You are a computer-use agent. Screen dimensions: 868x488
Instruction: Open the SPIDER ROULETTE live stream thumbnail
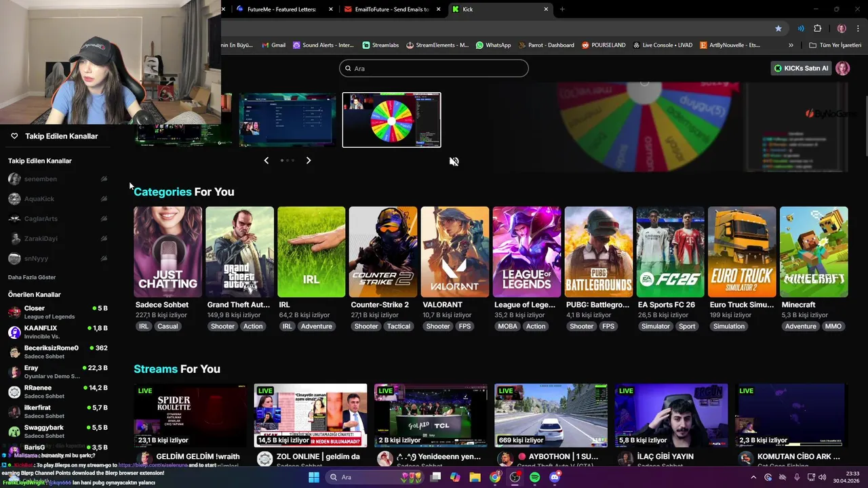[191, 415]
